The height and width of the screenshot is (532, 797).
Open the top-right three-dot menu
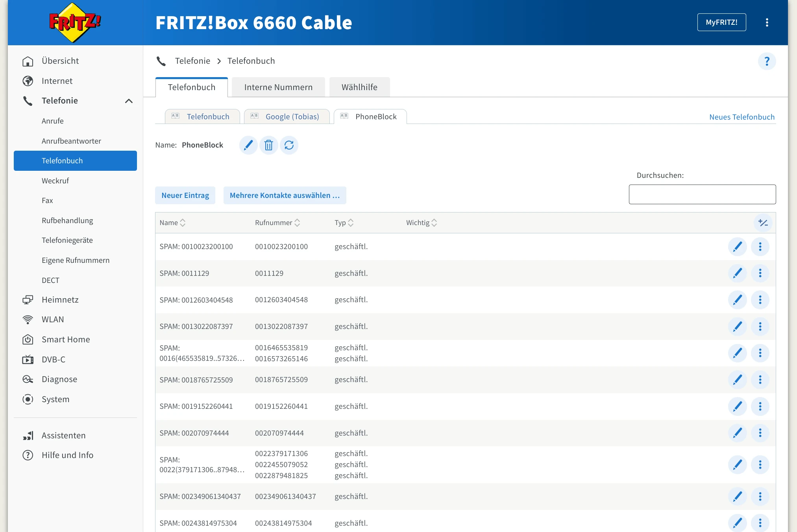point(767,22)
